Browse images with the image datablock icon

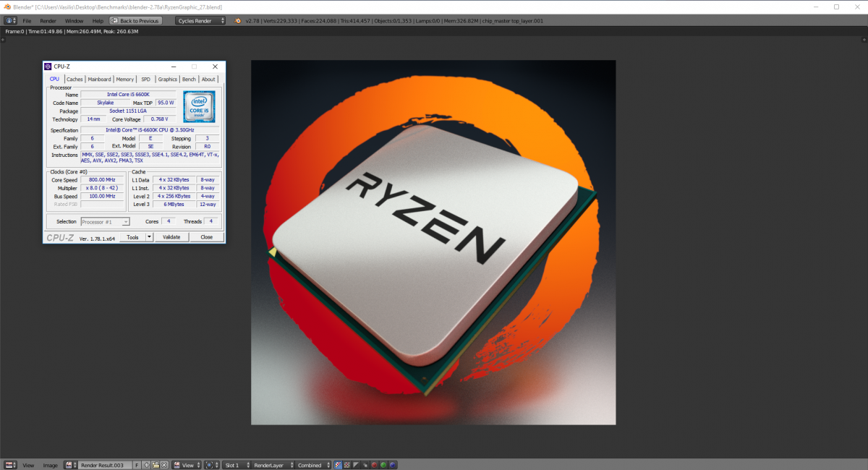tap(71, 465)
